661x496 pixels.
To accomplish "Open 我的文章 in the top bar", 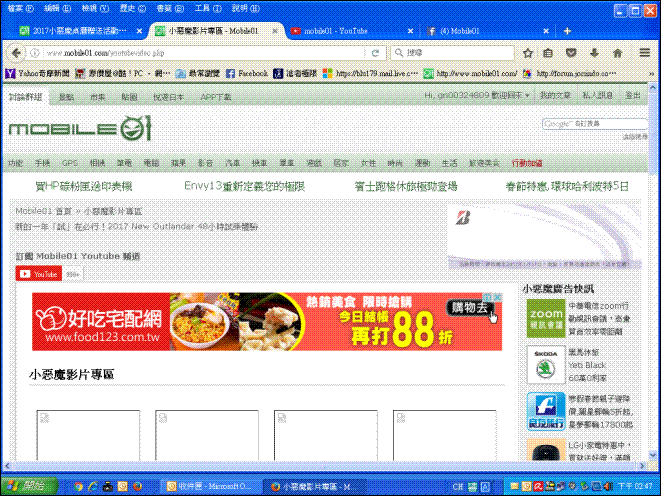I will [x=555, y=96].
